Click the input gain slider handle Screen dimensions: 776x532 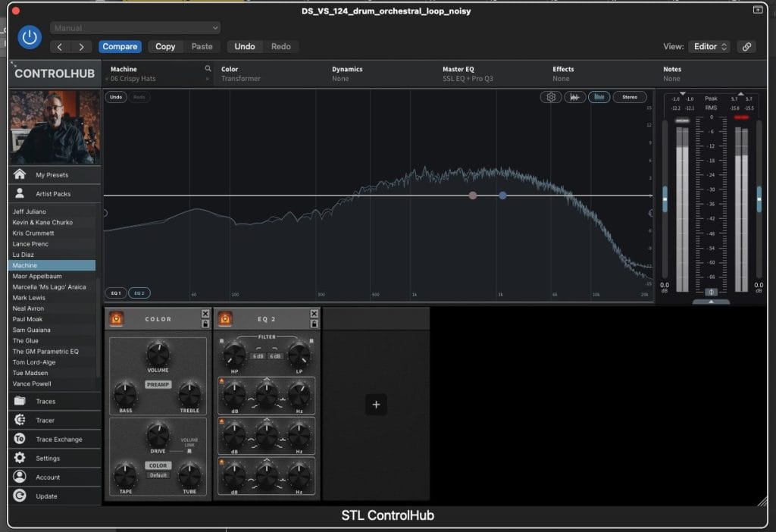(x=665, y=199)
